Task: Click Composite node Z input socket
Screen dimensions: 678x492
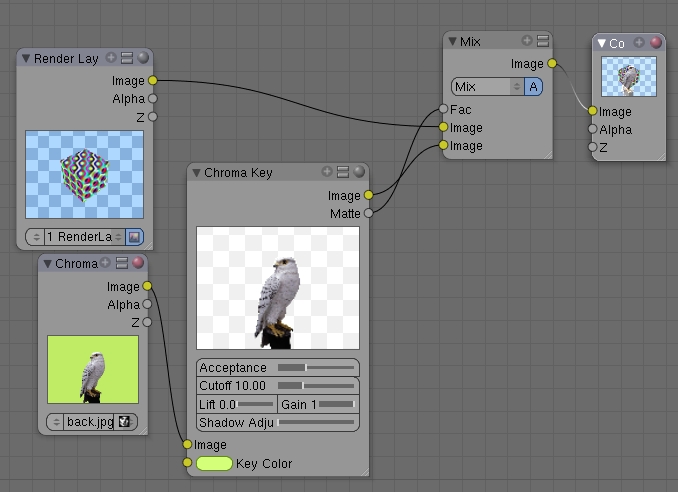Action: tap(592, 147)
